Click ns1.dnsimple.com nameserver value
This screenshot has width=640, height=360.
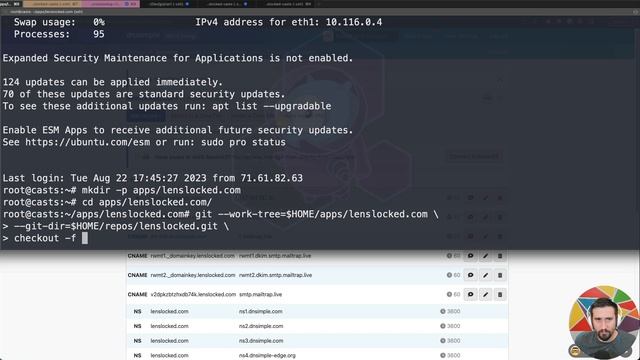[x=260, y=311]
